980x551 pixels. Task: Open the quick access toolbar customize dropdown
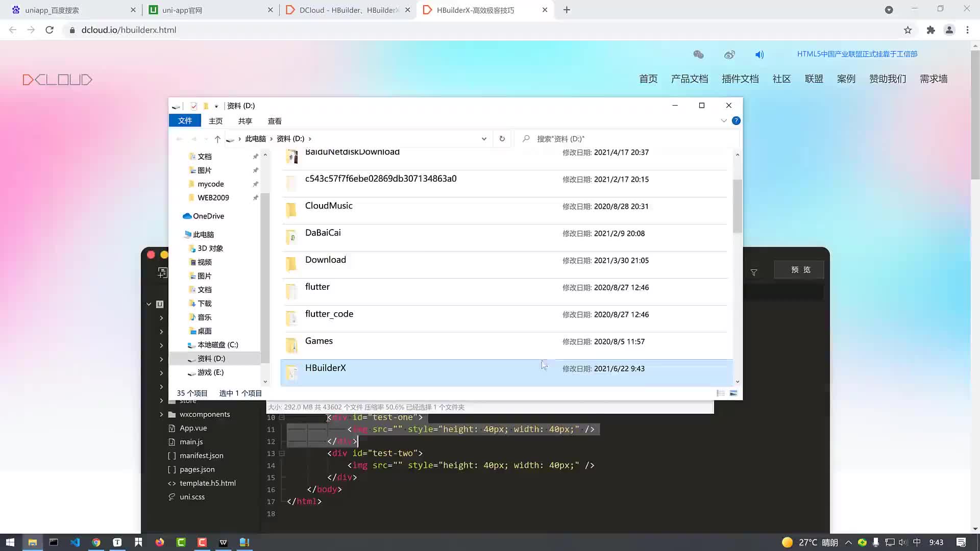[216, 106]
